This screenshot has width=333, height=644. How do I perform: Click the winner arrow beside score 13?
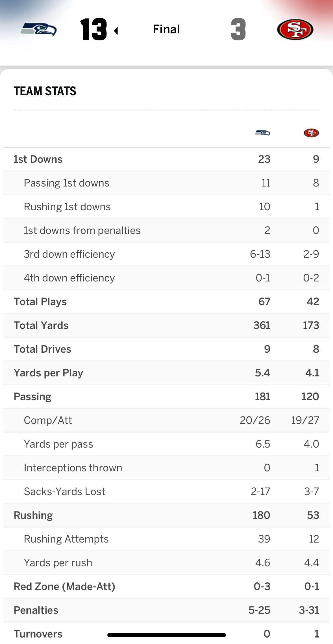pyautogui.click(x=116, y=31)
